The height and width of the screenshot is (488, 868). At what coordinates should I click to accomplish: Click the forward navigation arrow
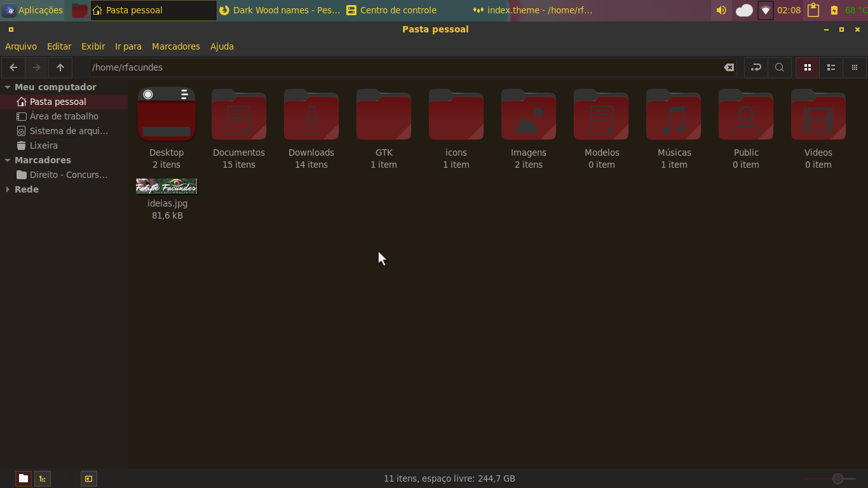point(37,67)
